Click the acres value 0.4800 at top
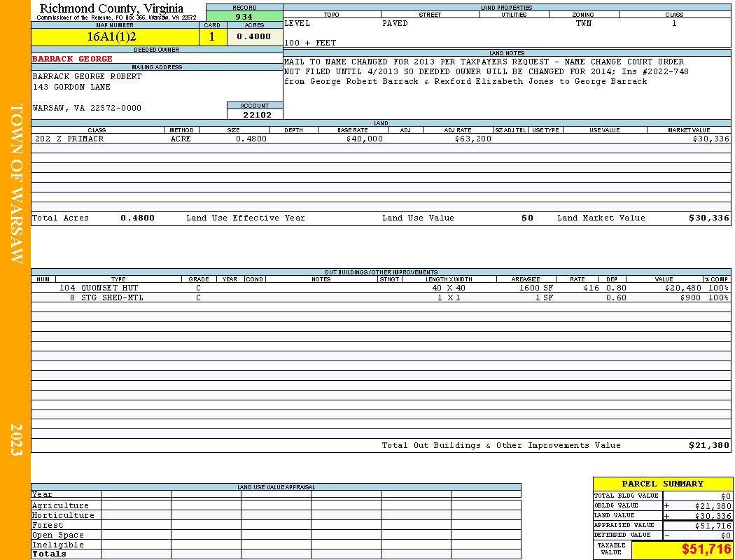This screenshot has height=560, width=735. (254, 36)
